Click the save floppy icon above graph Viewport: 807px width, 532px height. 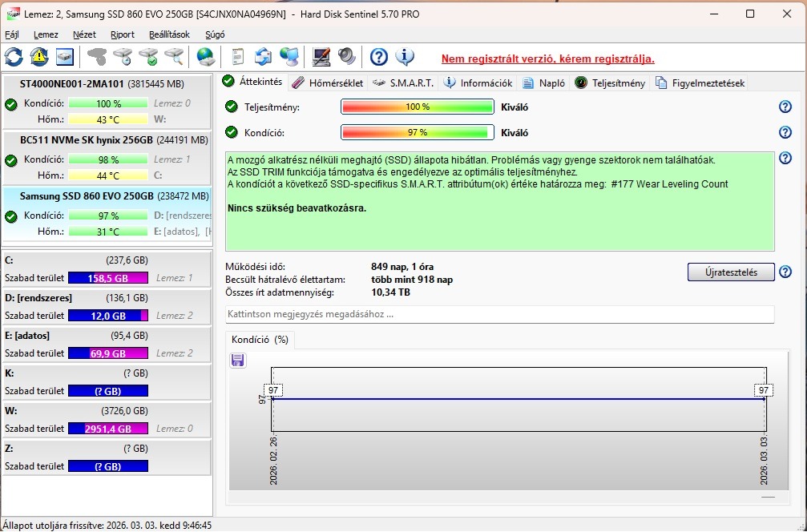click(238, 361)
